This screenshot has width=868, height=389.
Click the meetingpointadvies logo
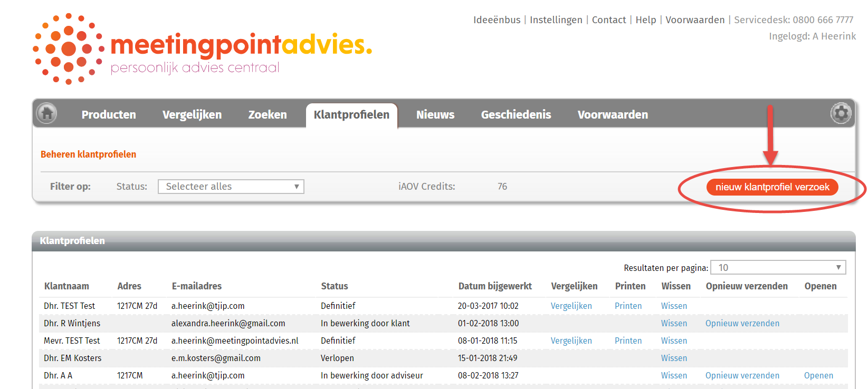202,49
